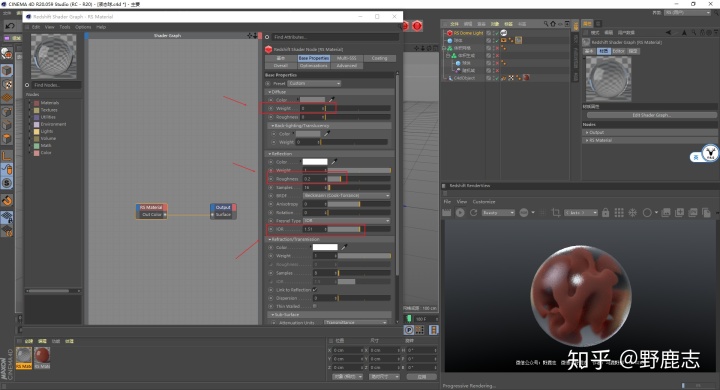Click the dome light tag on RS Dome Light
The image size is (720, 390).
(x=504, y=33)
